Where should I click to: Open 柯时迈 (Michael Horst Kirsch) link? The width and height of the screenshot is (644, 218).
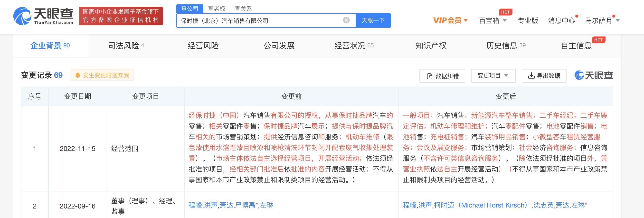tap(481, 205)
